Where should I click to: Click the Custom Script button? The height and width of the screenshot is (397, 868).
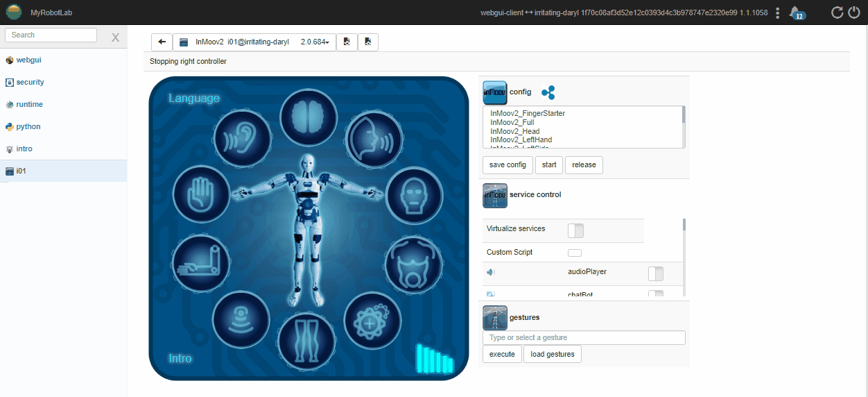[x=575, y=253]
